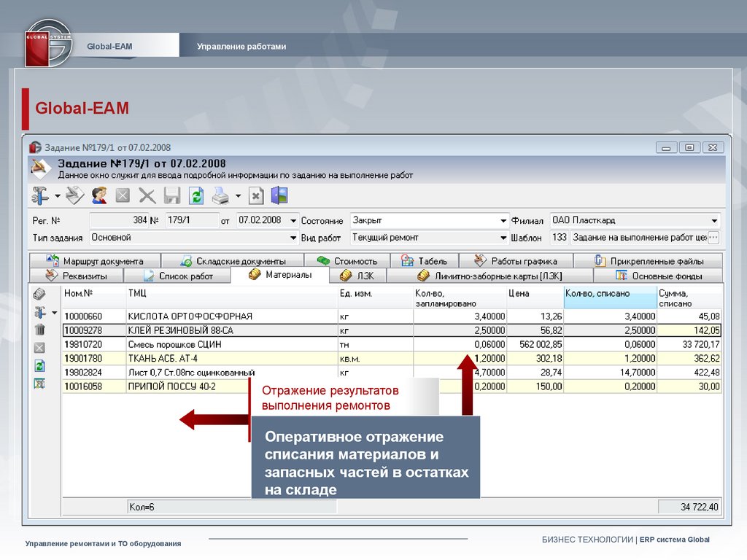Expand the Тип задания dropdown
Image resolution: width=747 pixels, height=560 pixels.
[293, 238]
